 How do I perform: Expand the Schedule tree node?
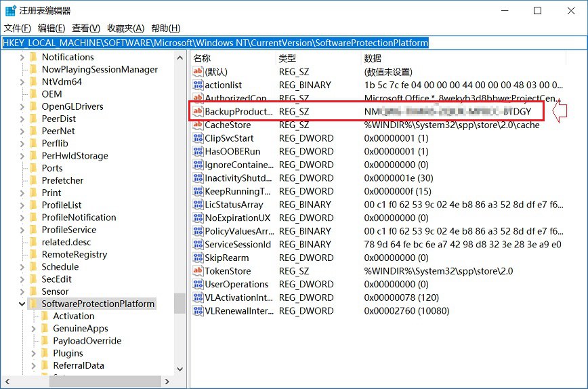[22, 267]
